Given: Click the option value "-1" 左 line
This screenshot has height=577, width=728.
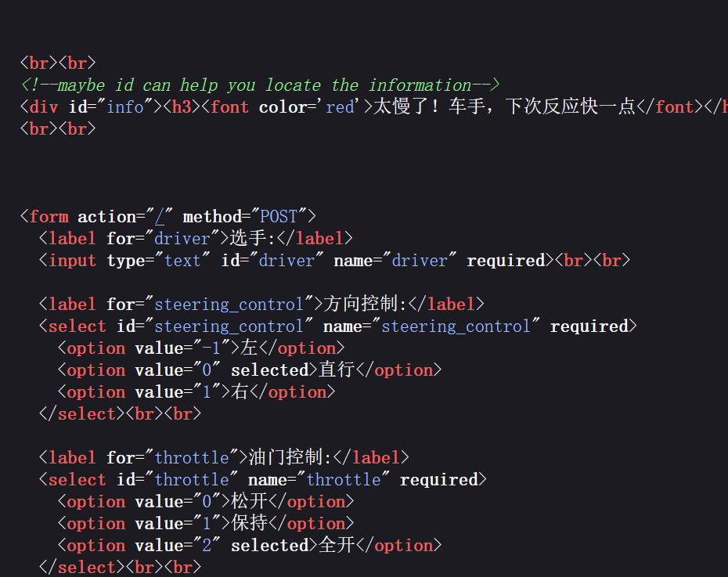Looking at the screenshot, I should (x=201, y=348).
